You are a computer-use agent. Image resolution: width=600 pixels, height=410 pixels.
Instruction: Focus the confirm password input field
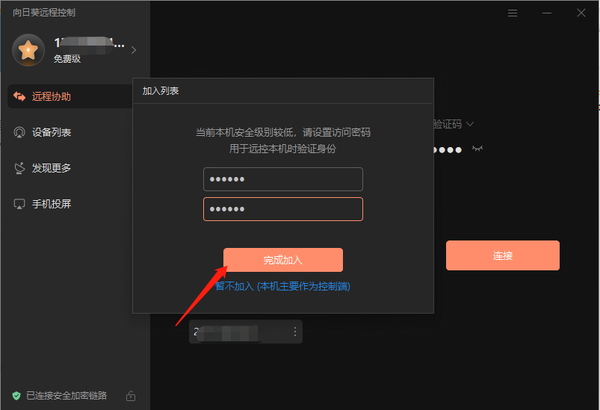pos(283,209)
